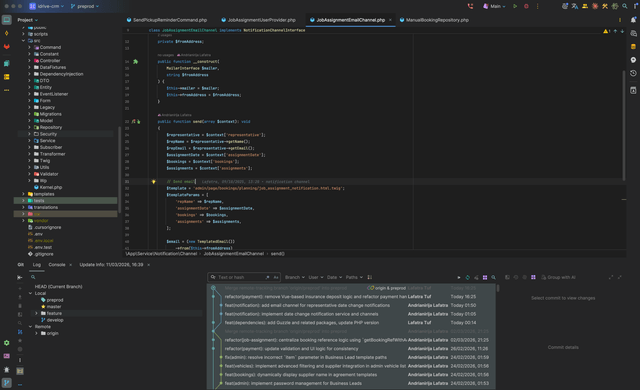Click the branches search magnifier icon

(33, 277)
